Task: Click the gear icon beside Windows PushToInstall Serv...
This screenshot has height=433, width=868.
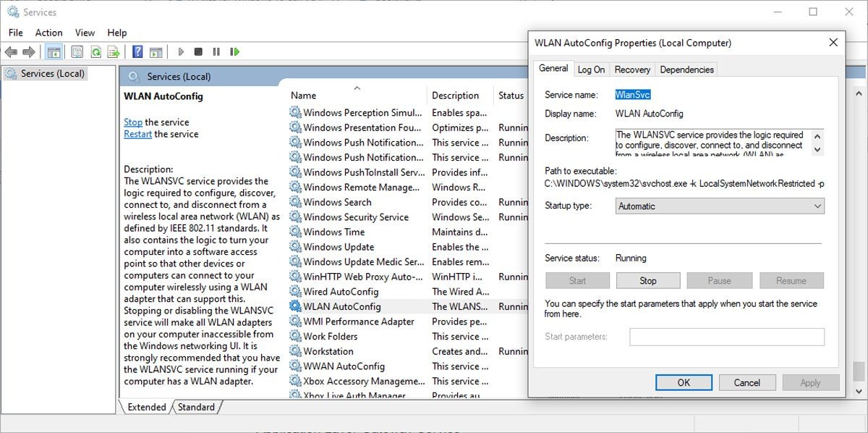Action: (295, 172)
